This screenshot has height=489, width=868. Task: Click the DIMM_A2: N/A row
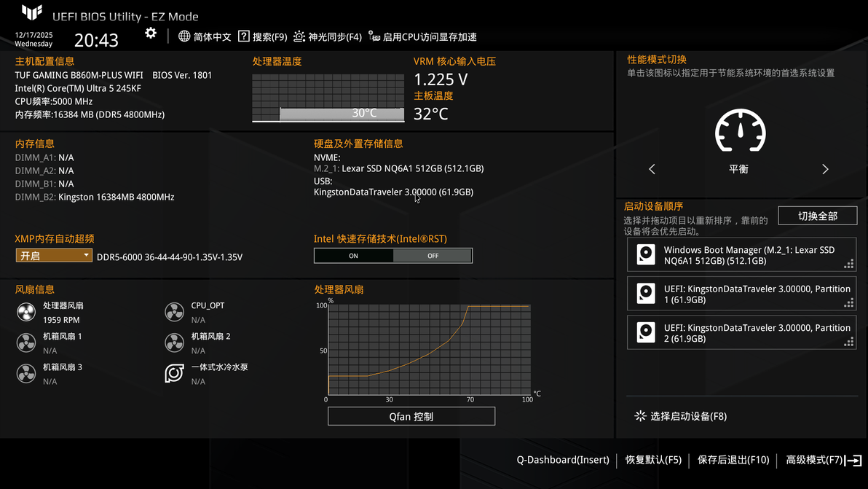(x=44, y=171)
